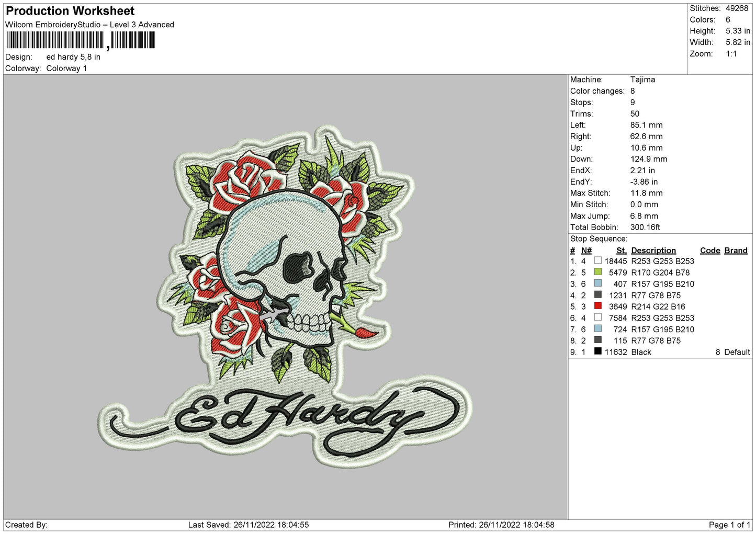
Task: Click stitch count '7584' in stop 6
Action: pos(618,318)
